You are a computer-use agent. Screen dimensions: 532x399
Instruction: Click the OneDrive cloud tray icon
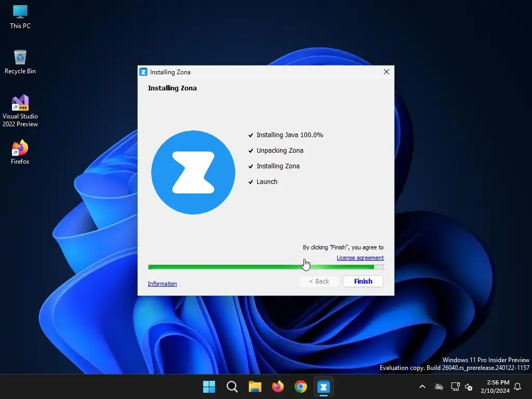point(439,387)
